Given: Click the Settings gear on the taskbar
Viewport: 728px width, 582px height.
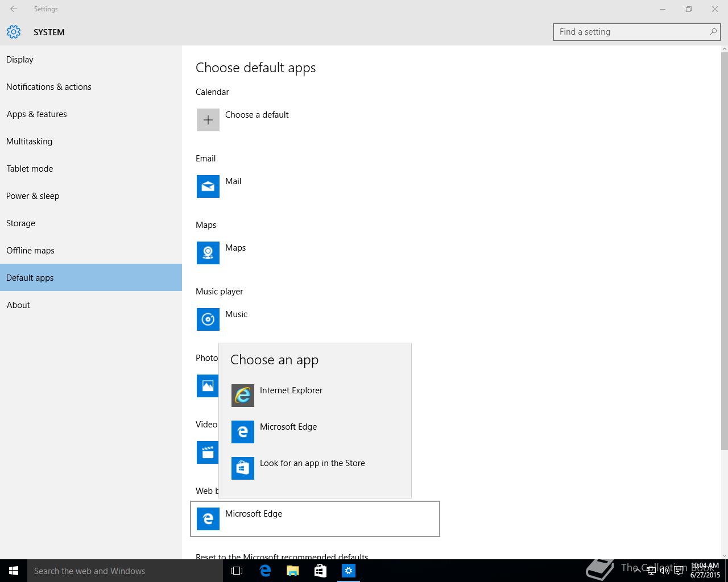Looking at the screenshot, I should tap(349, 571).
